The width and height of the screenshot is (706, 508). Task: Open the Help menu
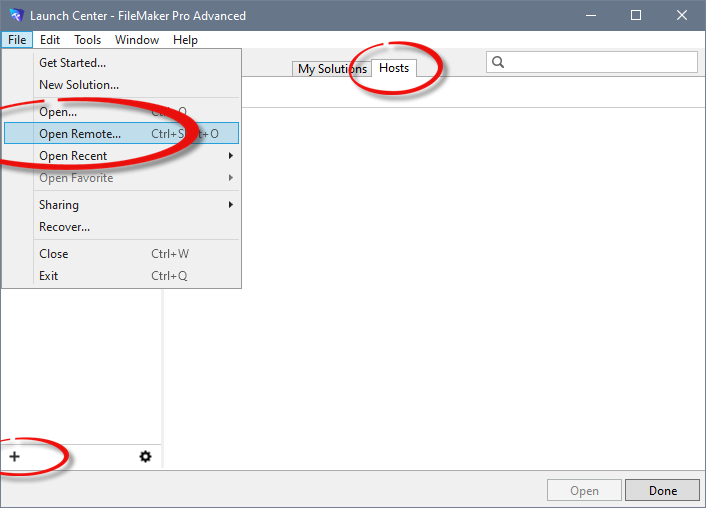pyautogui.click(x=185, y=40)
